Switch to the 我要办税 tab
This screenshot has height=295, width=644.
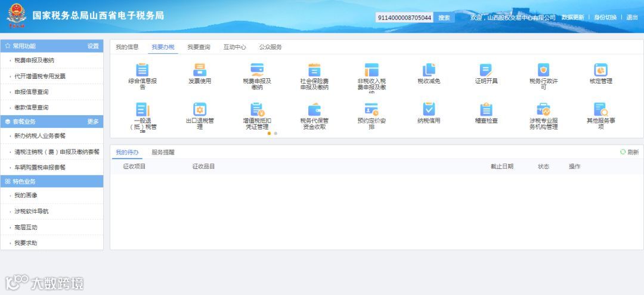click(x=163, y=47)
